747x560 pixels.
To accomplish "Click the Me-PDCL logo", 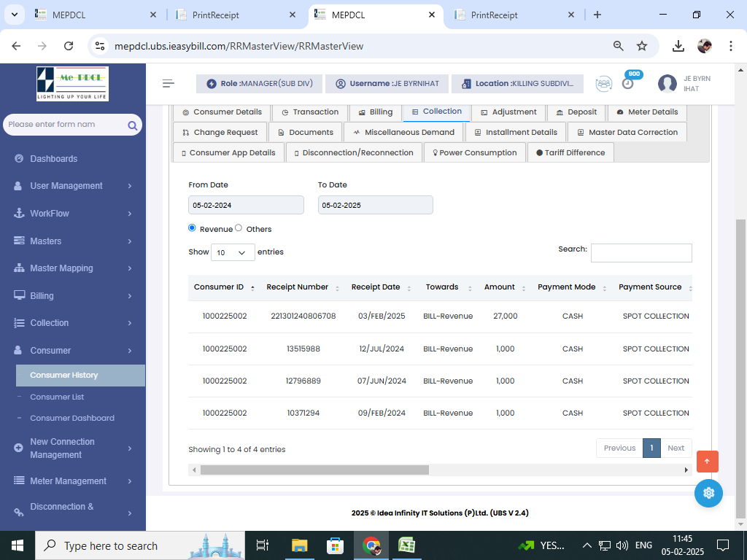I will tap(72, 83).
